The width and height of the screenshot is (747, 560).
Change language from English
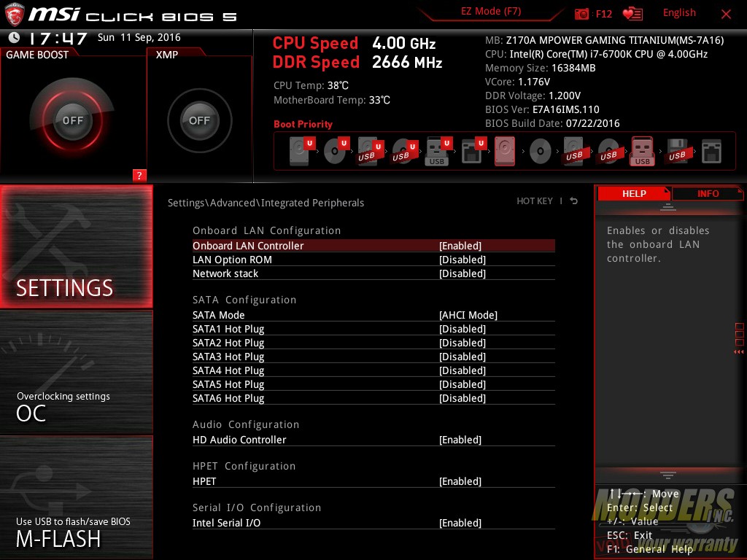click(679, 13)
